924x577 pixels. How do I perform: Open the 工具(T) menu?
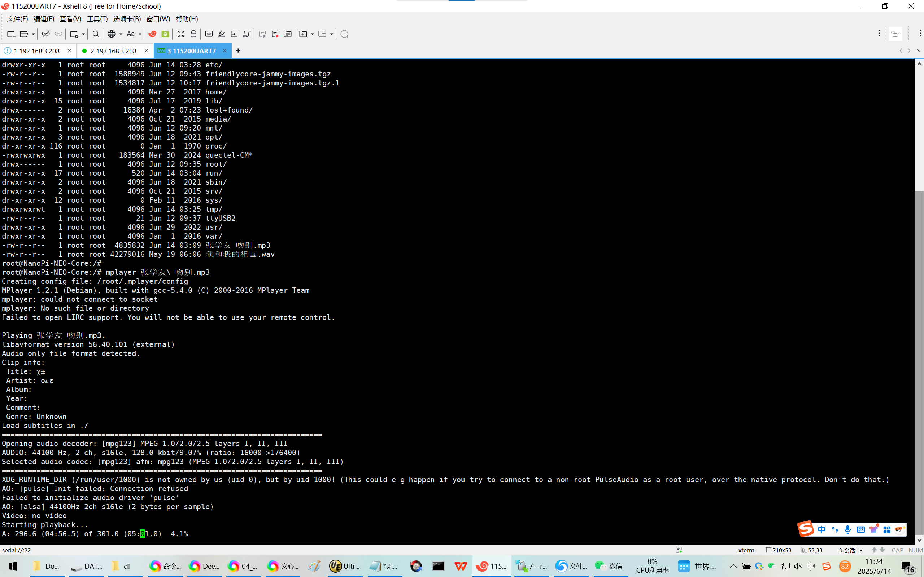[x=97, y=19]
